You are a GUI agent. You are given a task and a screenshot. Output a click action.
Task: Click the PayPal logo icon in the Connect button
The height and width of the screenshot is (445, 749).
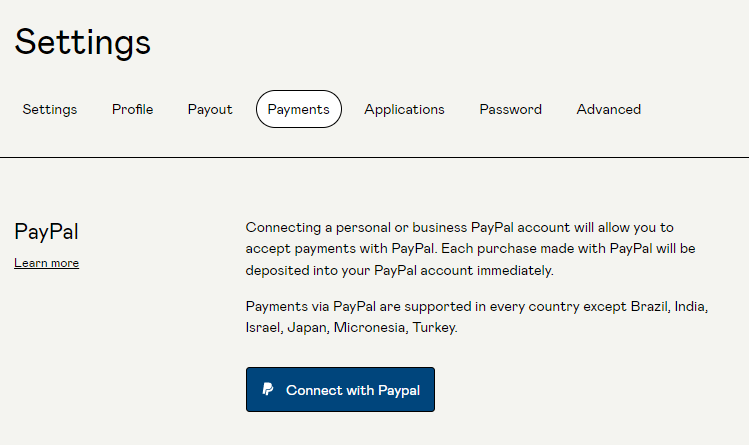coord(268,390)
